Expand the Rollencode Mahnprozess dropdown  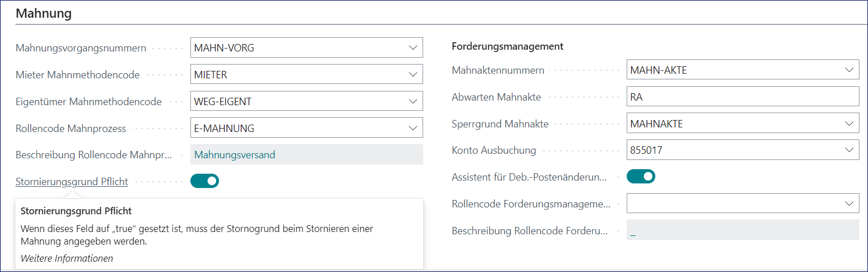[413, 128]
